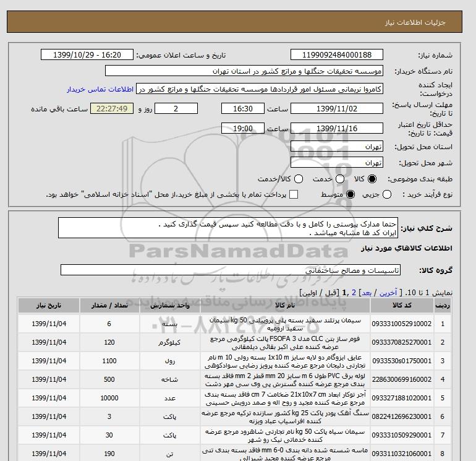This screenshot has height=461, width=476.
Task: Toggle the اسناد خزانه اسلامی payment checkbox
Action: coord(294,194)
